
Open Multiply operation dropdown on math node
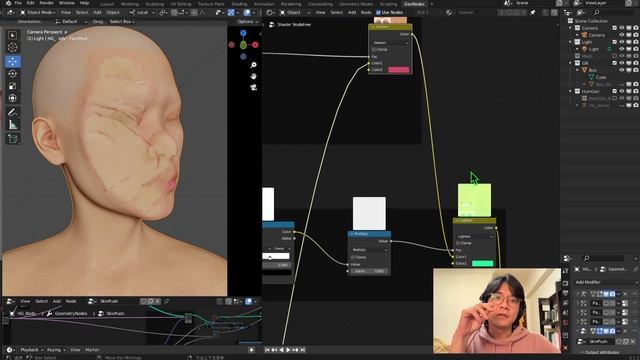[x=369, y=249]
